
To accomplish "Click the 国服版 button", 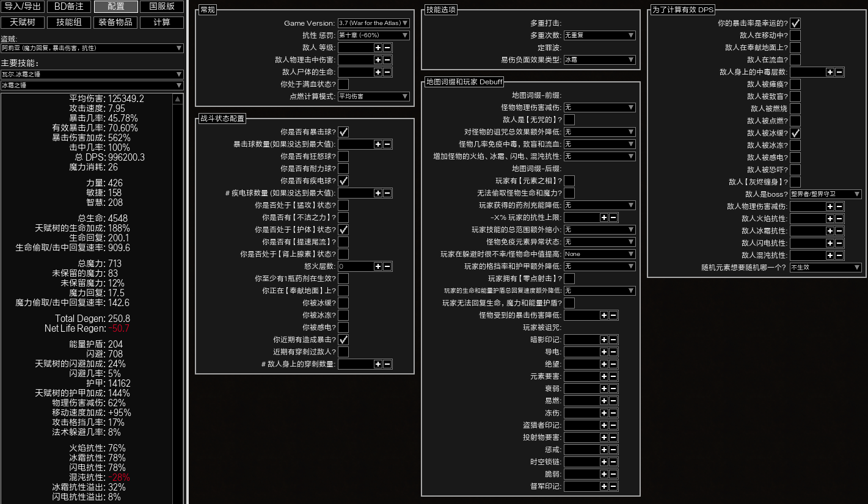I will [162, 7].
